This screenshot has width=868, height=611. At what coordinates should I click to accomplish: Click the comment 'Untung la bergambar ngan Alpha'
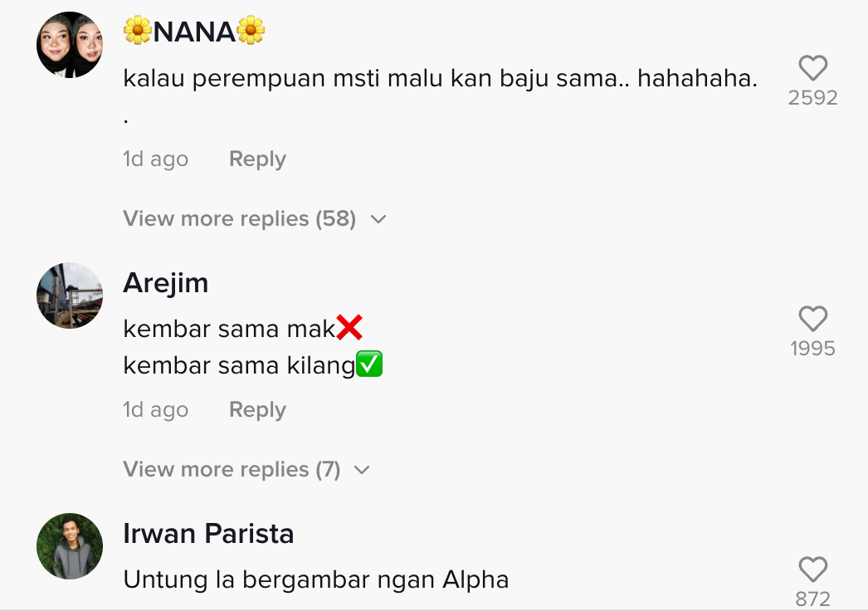click(316, 580)
